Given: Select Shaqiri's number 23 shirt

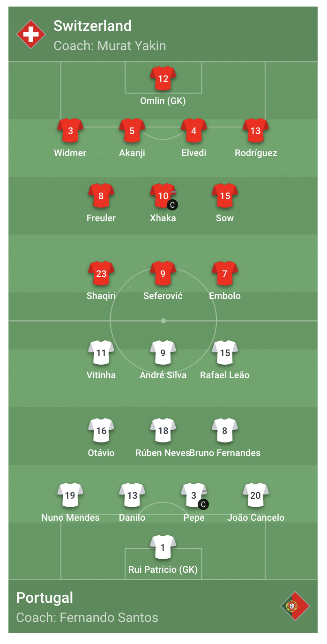Looking at the screenshot, I should click(x=101, y=273).
